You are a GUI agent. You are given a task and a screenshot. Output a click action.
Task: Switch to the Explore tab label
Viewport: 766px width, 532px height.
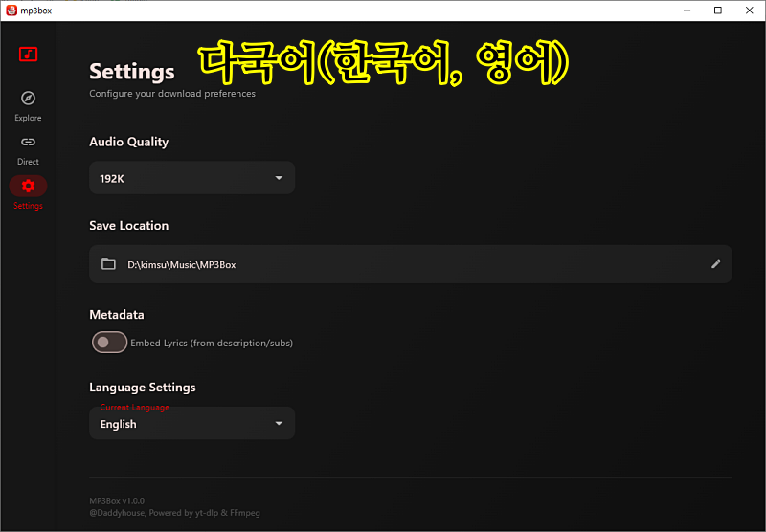[28, 118]
